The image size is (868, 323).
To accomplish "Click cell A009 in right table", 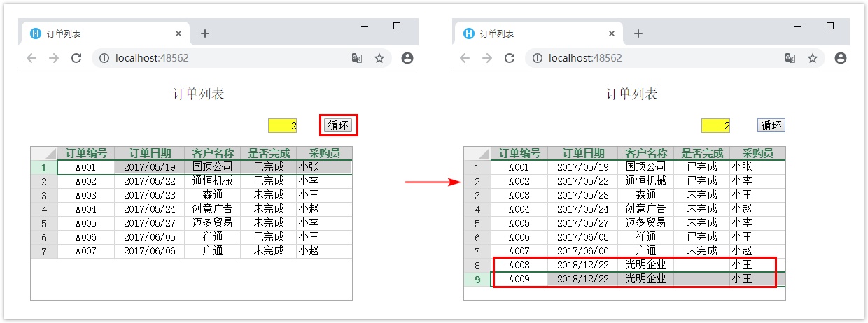I will coord(519,279).
